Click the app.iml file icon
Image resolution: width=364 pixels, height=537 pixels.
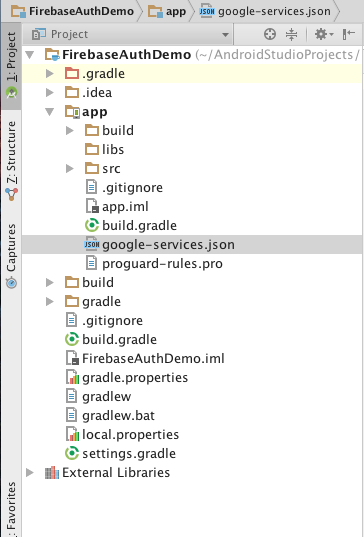pyautogui.click(x=92, y=207)
